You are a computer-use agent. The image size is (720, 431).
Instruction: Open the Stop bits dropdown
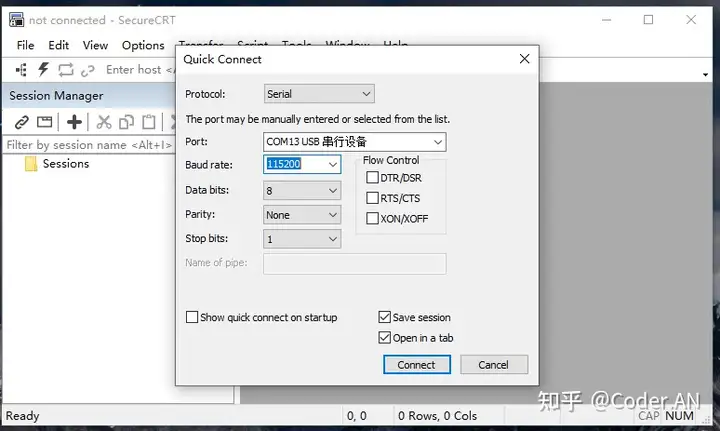tap(302, 239)
